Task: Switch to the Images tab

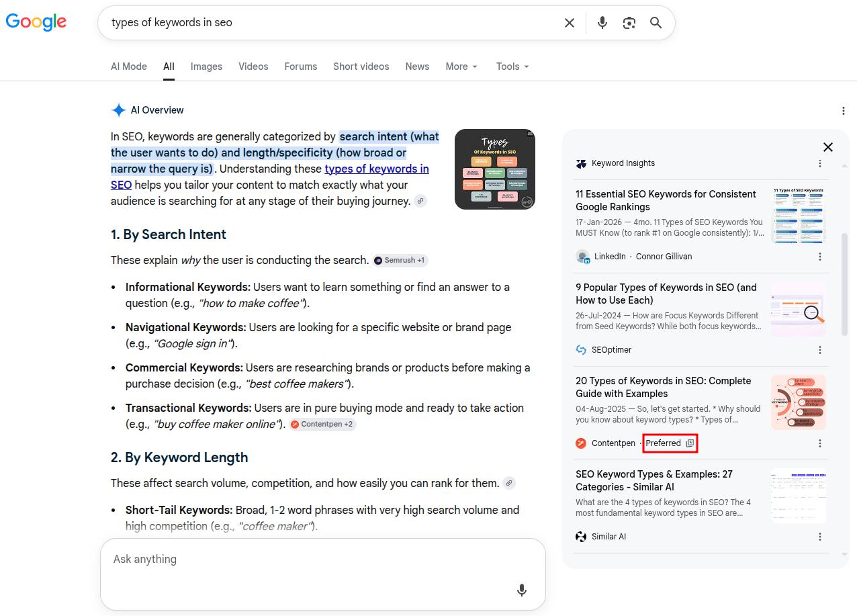Action: click(x=206, y=67)
